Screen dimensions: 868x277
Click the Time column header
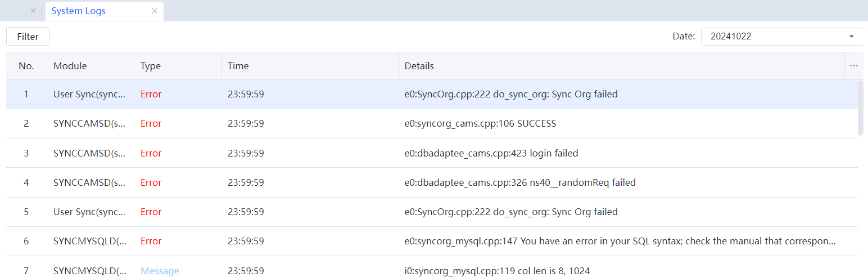click(x=238, y=66)
